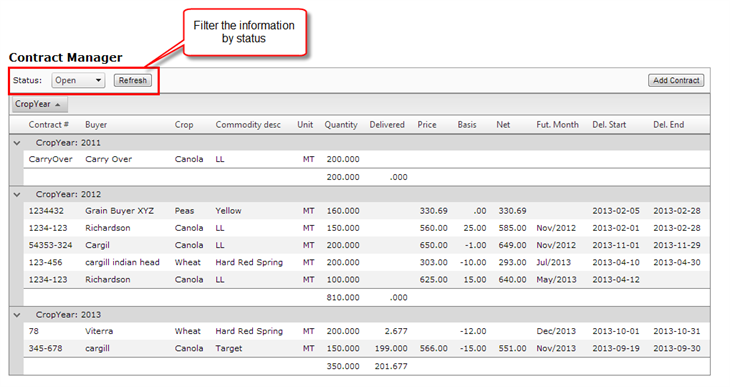Click the Carry Over buyer cell
Viewport: 730px width, 387px height.
(x=108, y=159)
